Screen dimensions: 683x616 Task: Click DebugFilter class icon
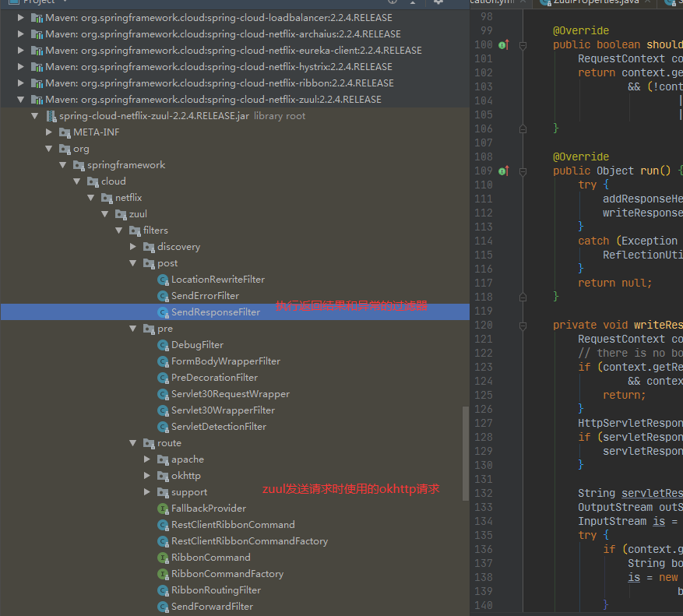click(x=163, y=345)
